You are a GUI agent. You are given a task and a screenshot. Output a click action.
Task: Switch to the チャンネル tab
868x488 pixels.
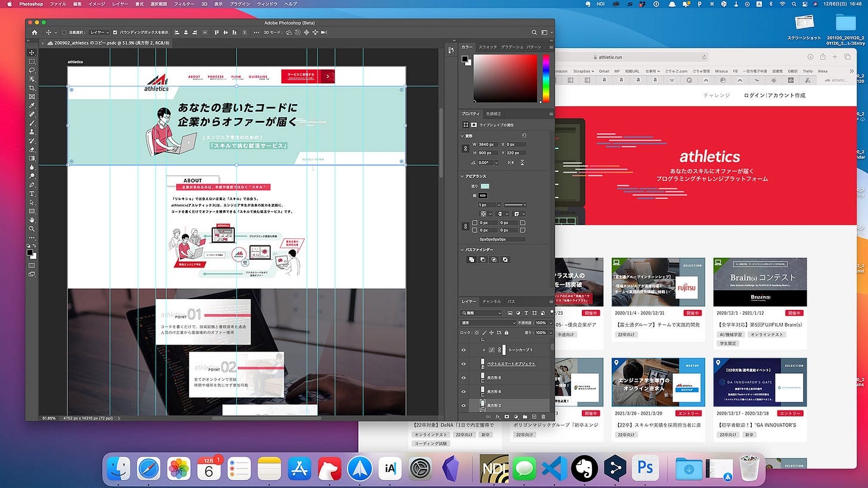click(x=492, y=301)
